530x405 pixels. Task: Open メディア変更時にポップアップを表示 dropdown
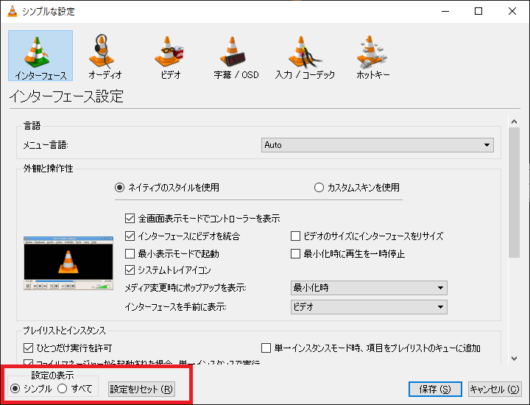[x=369, y=288]
